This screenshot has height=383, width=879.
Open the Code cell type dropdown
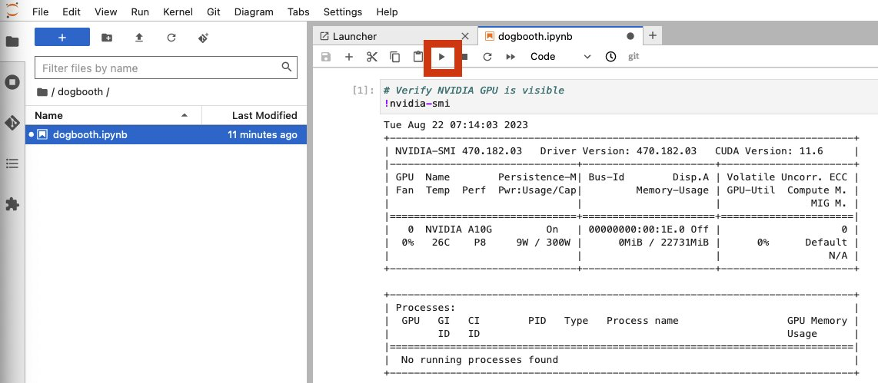[x=560, y=57]
